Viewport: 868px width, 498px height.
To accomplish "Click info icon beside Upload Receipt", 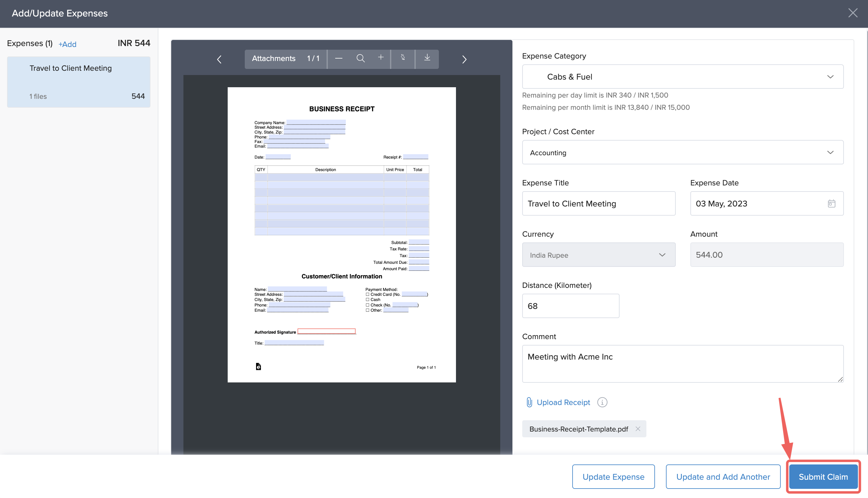I will coord(602,402).
